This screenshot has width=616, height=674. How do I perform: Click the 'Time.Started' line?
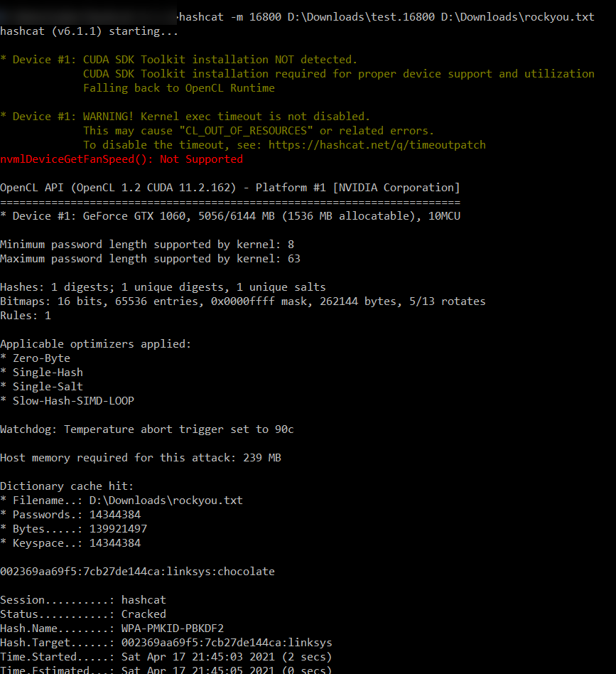pos(166,657)
